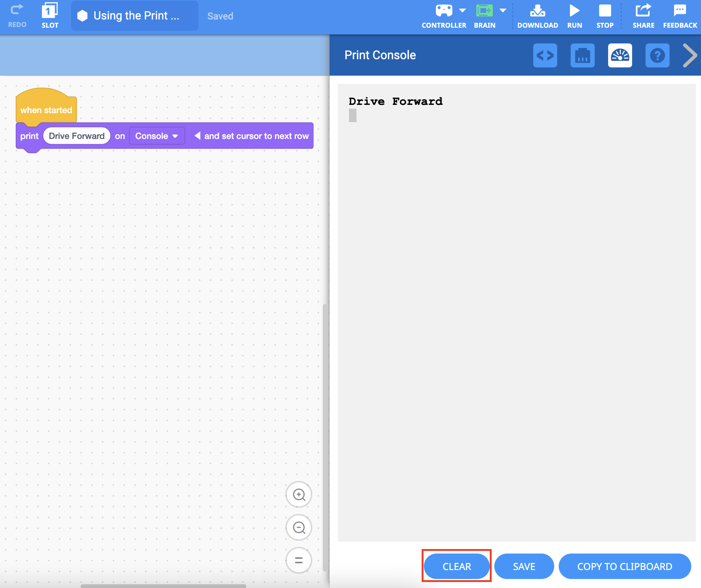
Task: Expand the Controller status dropdown arrow
Action: coord(462,10)
